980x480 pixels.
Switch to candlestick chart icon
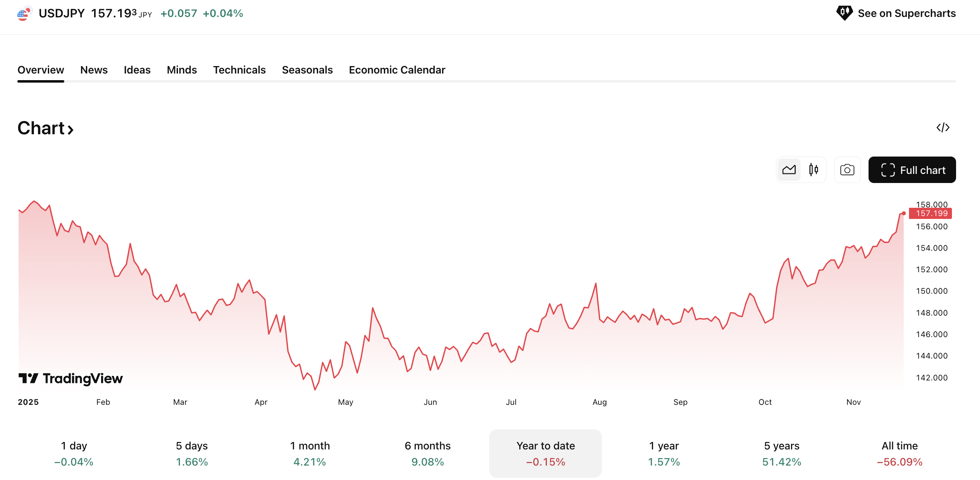tap(813, 170)
